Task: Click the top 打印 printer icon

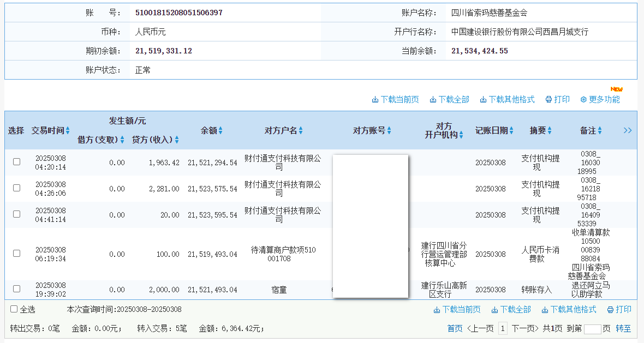Action: click(x=548, y=100)
